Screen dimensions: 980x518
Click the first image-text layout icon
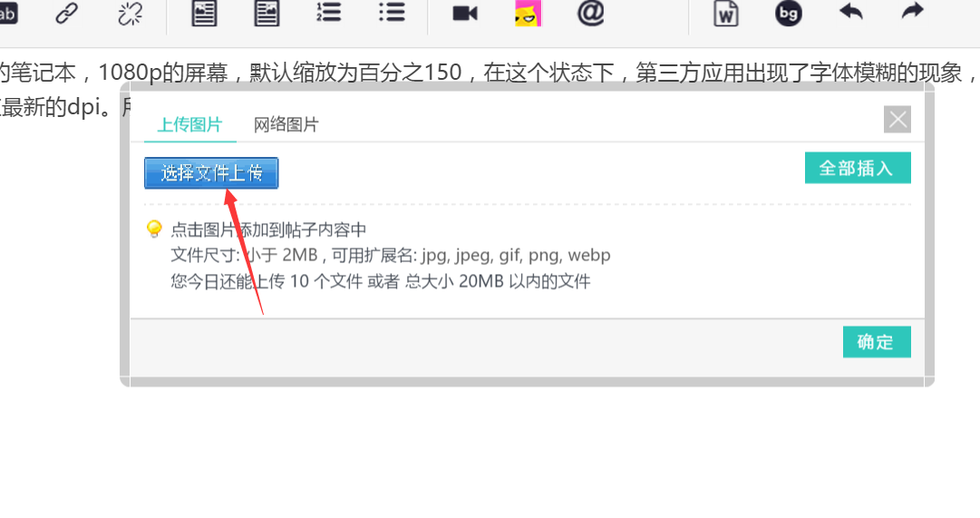point(204,13)
